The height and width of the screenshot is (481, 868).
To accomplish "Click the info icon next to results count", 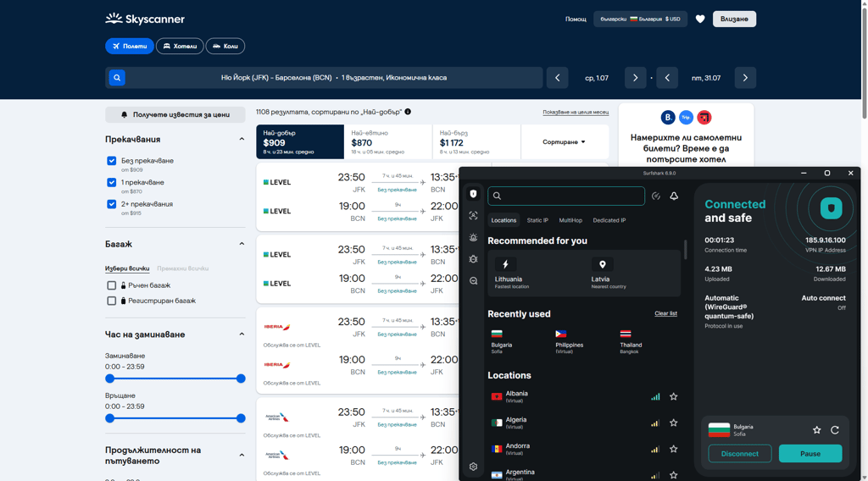I will point(408,112).
